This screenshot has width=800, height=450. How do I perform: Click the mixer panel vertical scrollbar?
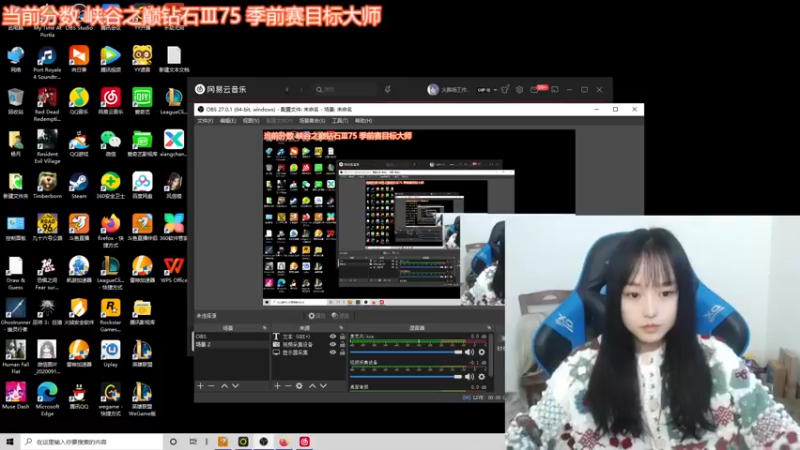[491, 356]
